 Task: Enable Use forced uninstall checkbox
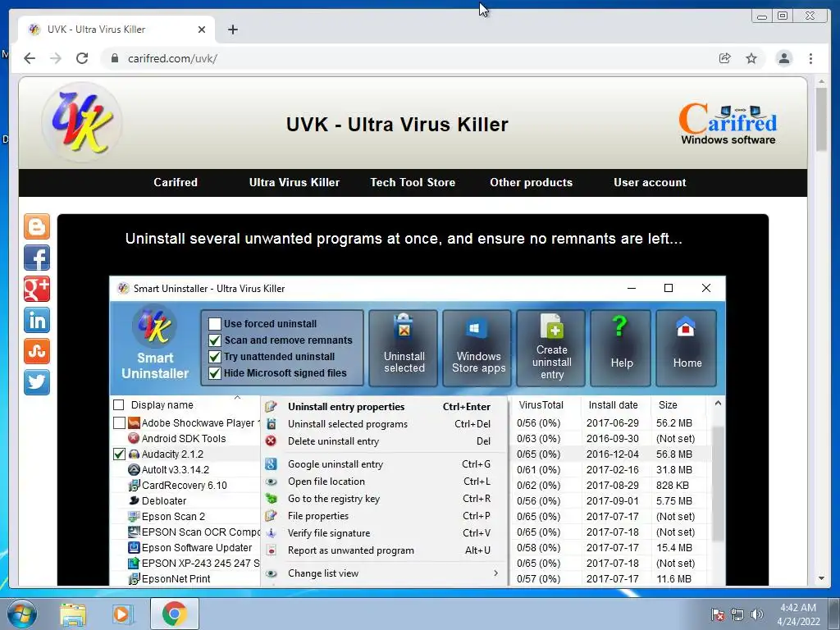point(215,323)
